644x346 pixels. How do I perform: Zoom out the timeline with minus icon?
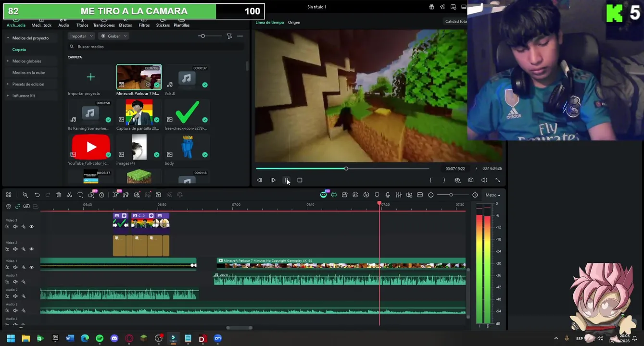[x=431, y=195]
